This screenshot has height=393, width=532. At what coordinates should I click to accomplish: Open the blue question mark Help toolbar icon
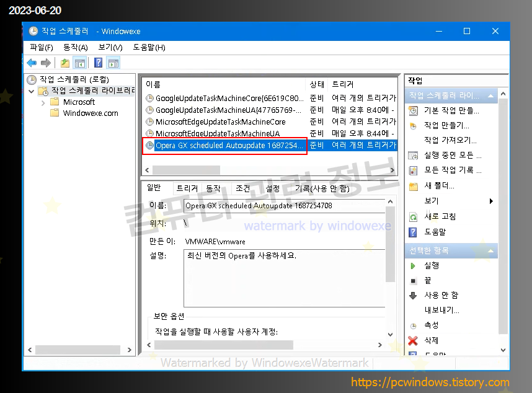pos(99,63)
